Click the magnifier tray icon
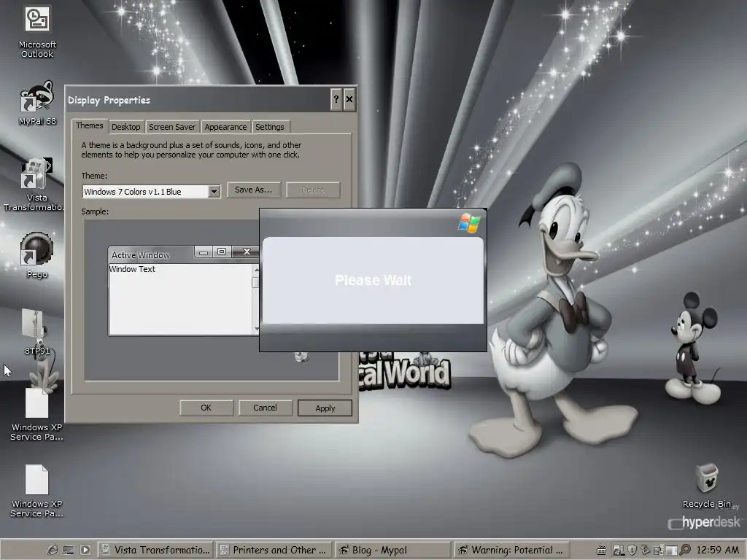The width and height of the screenshot is (747, 560). click(685, 550)
